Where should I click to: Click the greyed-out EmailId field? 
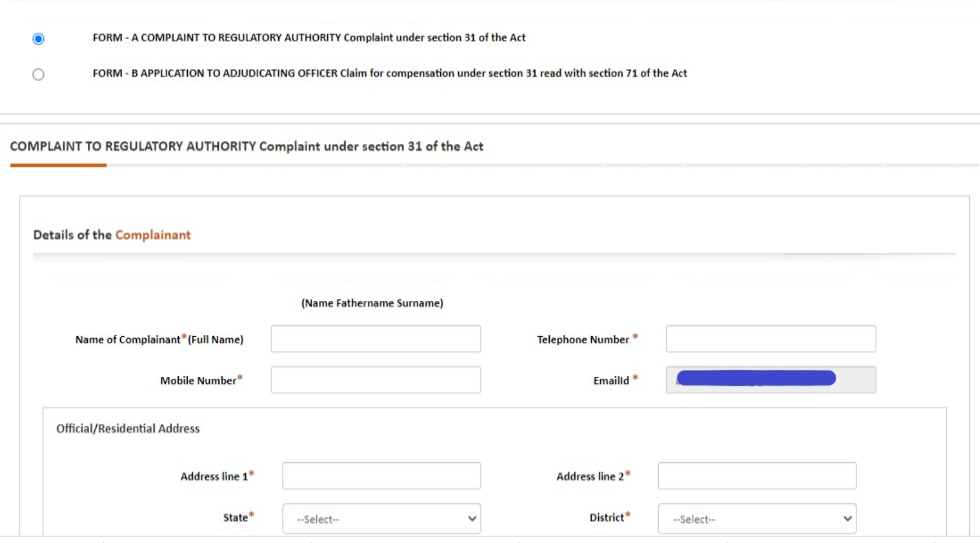click(771, 379)
